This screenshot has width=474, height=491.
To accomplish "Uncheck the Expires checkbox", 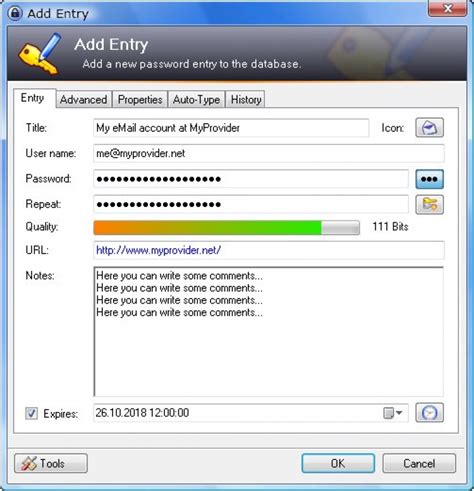I will pyautogui.click(x=31, y=414).
